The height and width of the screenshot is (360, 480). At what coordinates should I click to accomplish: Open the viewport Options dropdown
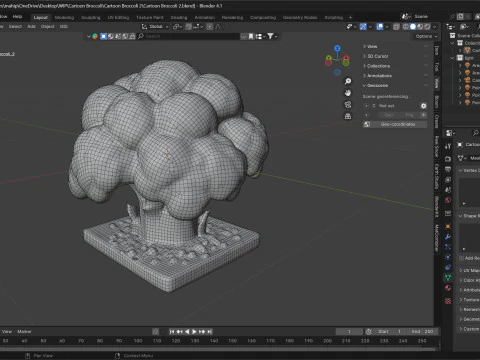pos(426,36)
